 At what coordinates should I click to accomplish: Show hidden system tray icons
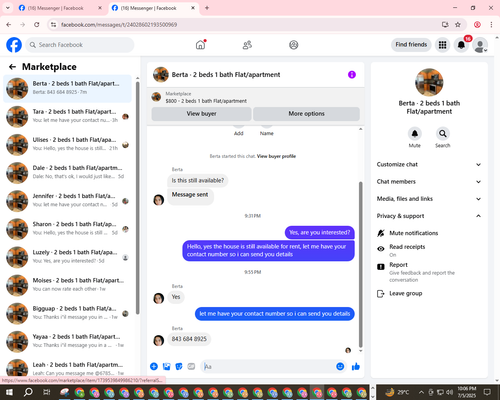coord(421,392)
